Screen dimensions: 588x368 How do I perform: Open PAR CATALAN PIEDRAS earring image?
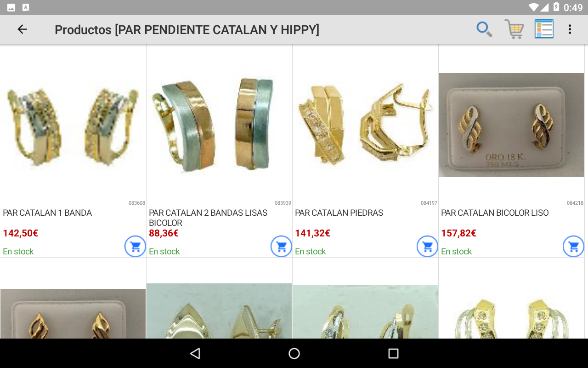click(x=365, y=125)
